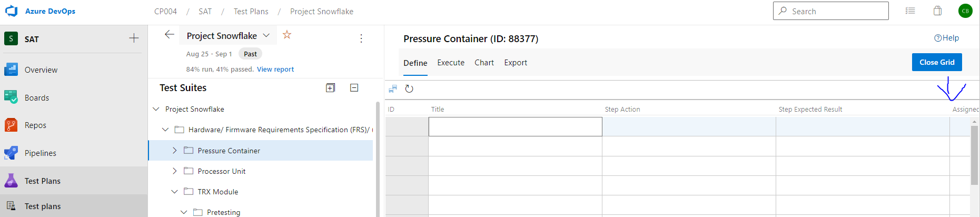Click the plus icon next to SAT
The width and height of the screenshot is (980, 217).
(x=134, y=38)
